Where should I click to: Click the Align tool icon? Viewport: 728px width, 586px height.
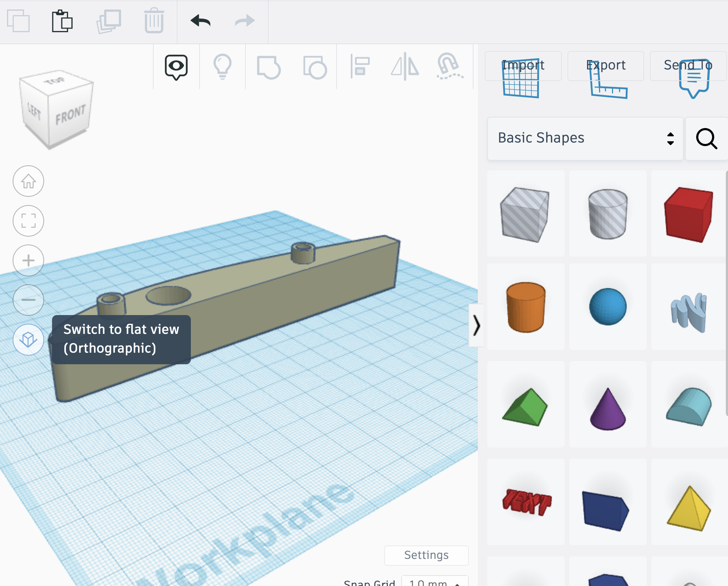tap(360, 66)
